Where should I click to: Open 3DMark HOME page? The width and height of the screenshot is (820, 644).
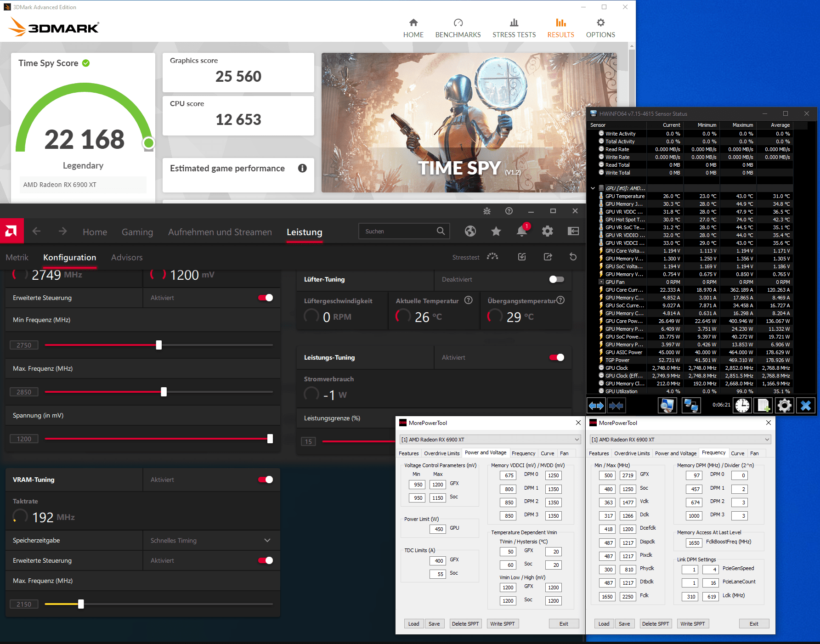(413, 28)
